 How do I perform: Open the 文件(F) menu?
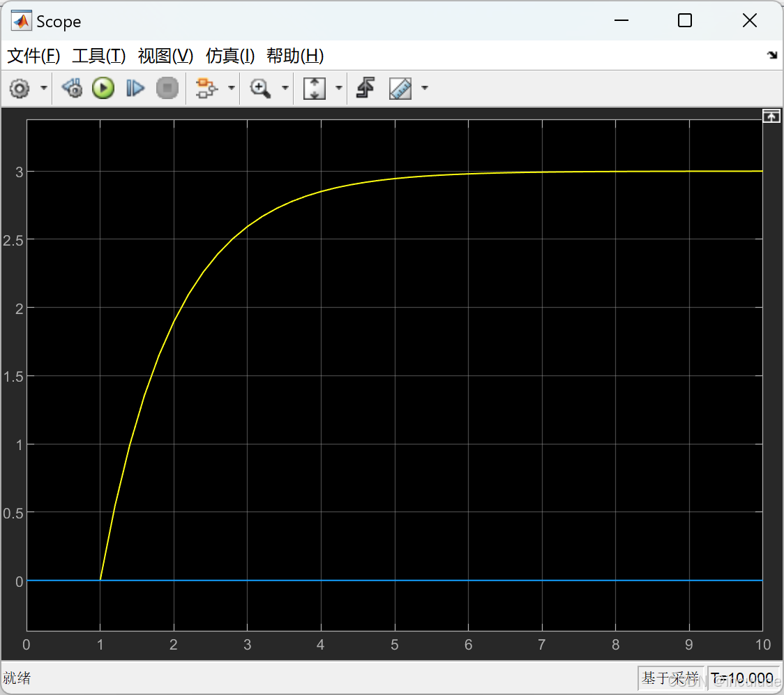click(33, 56)
